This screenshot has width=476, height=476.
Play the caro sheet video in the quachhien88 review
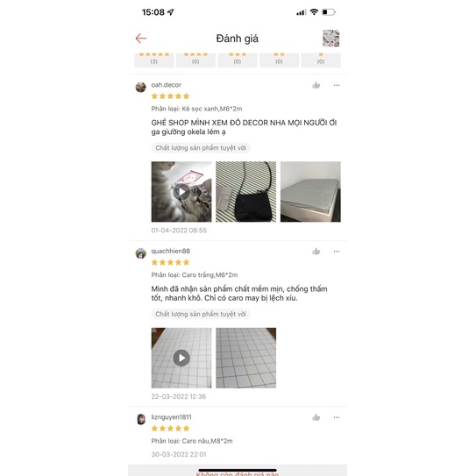click(x=181, y=358)
